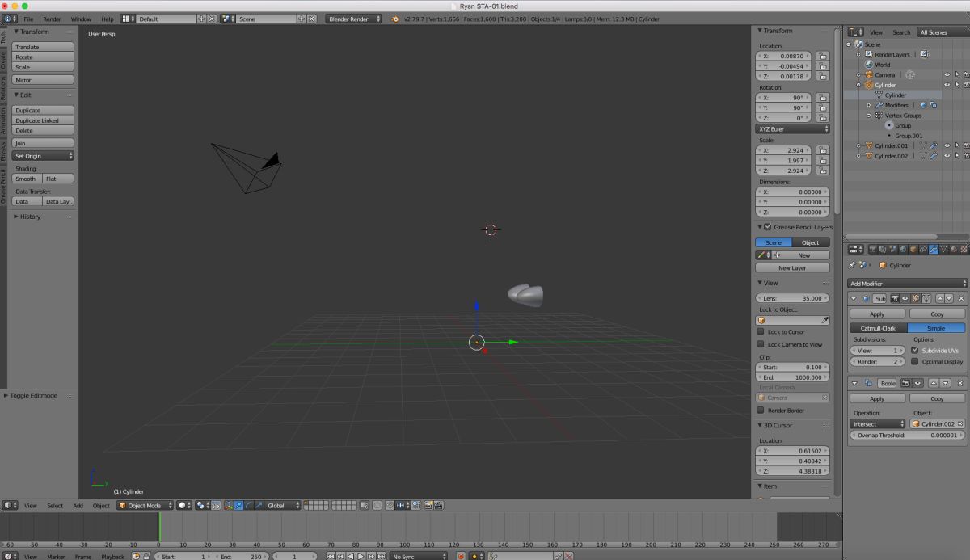Open the Intersect operation dropdown
The height and width of the screenshot is (560, 970).
pyautogui.click(x=877, y=423)
